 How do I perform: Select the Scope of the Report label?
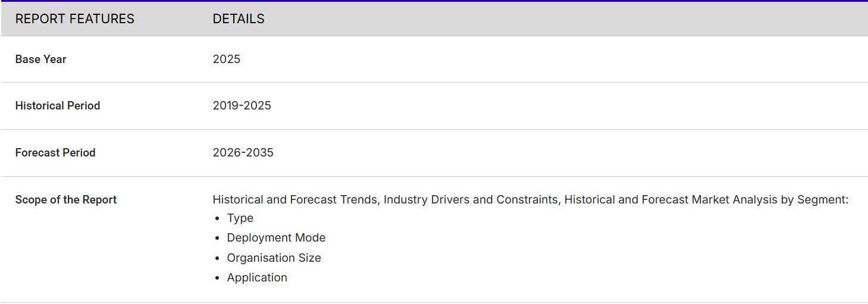click(65, 200)
